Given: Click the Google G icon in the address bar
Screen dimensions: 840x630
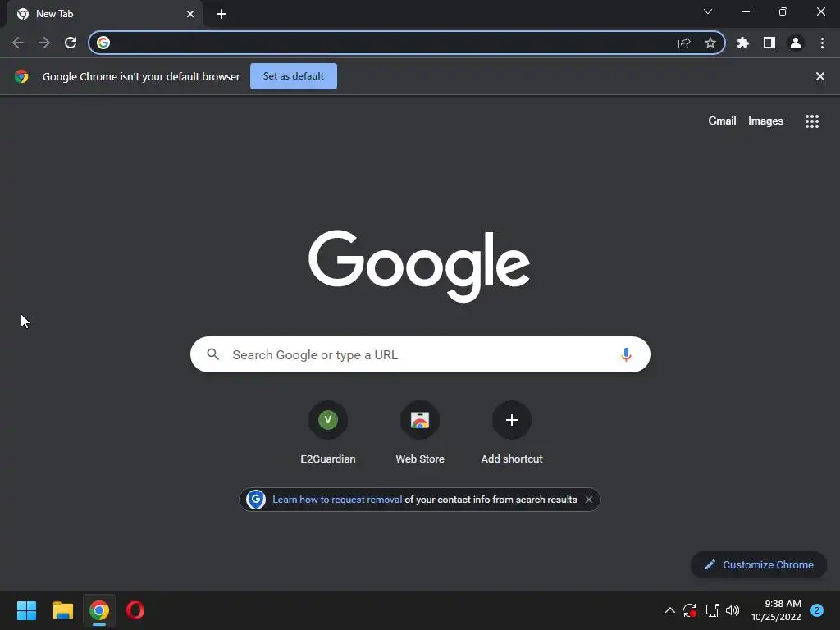Looking at the screenshot, I should point(103,43).
